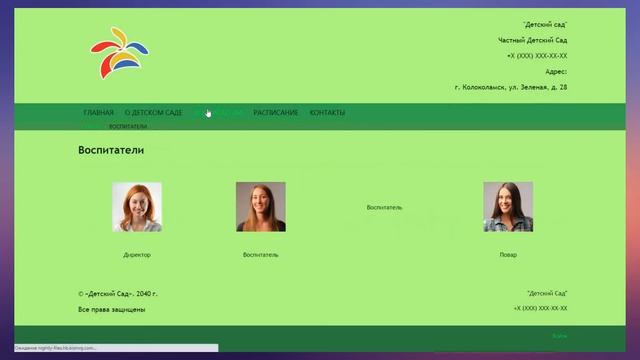Click the faint login link in dark footer bar
The width and height of the screenshot is (640, 360).
tap(560, 336)
